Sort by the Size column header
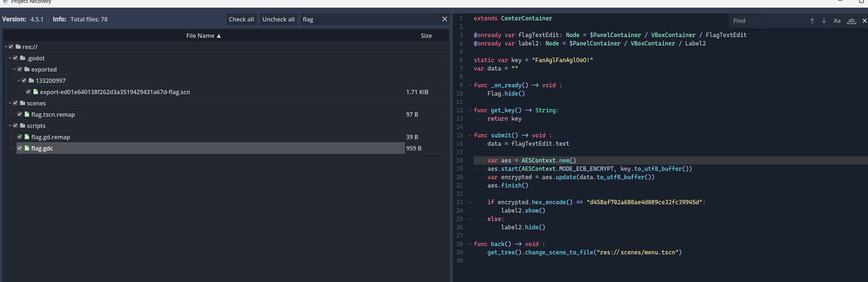The width and height of the screenshot is (868, 282). pyautogui.click(x=426, y=35)
